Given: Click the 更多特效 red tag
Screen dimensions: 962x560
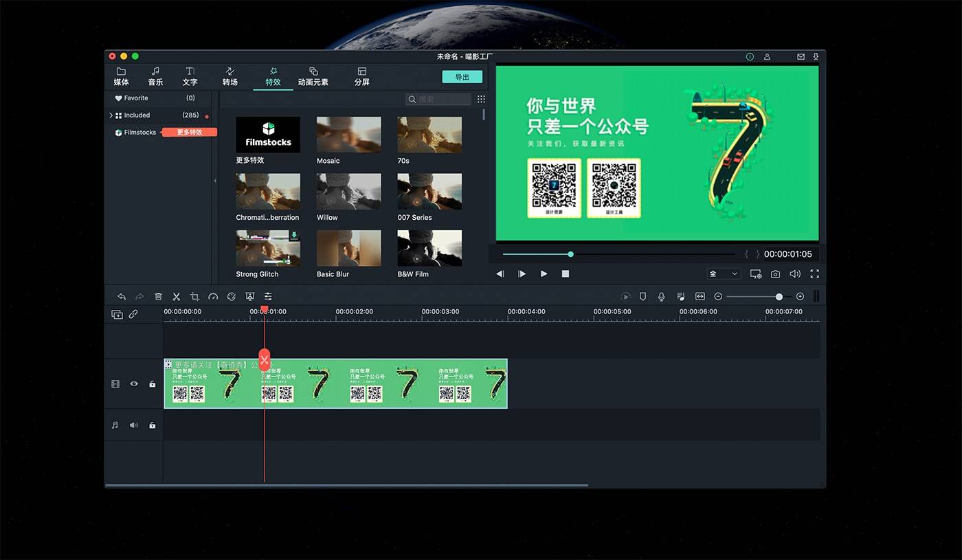Looking at the screenshot, I should (x=190, y=132).
